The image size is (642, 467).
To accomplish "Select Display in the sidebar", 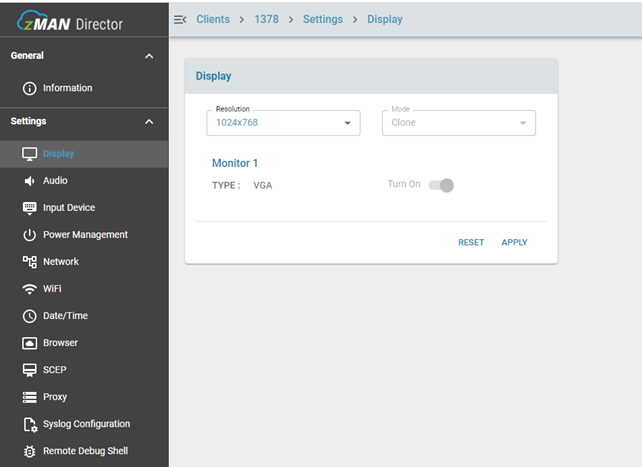I will 84,154.
